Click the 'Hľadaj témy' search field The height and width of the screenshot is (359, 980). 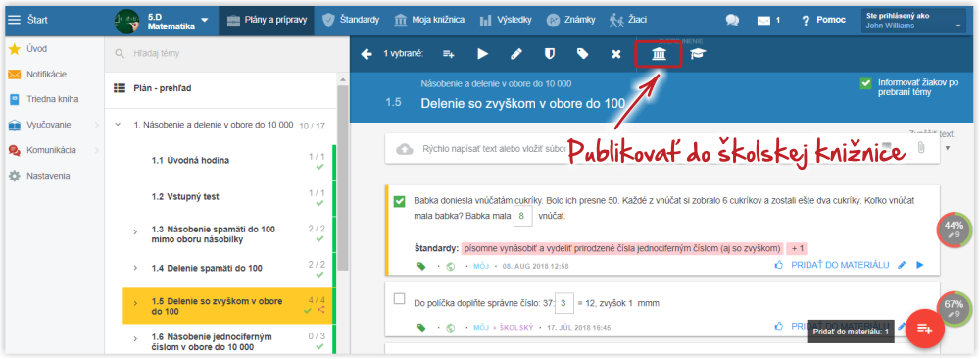[x=225, y=54]
